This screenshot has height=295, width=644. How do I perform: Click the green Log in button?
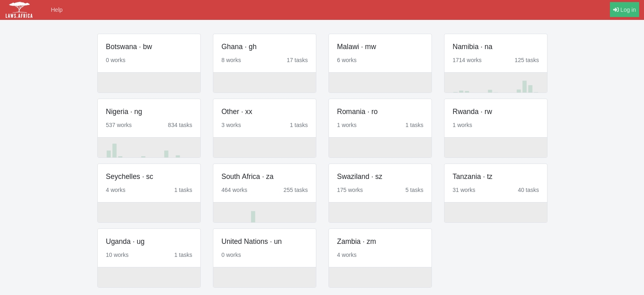click(x=624, y=10)
